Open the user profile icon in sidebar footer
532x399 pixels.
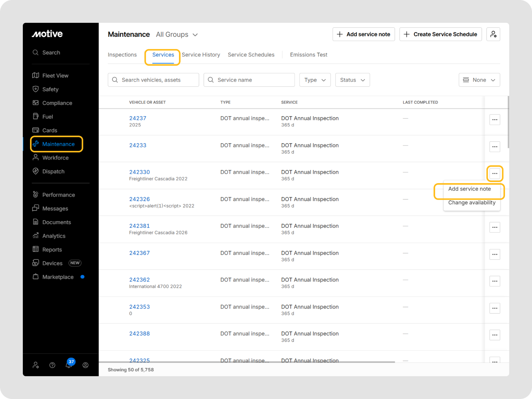point(85,365)
